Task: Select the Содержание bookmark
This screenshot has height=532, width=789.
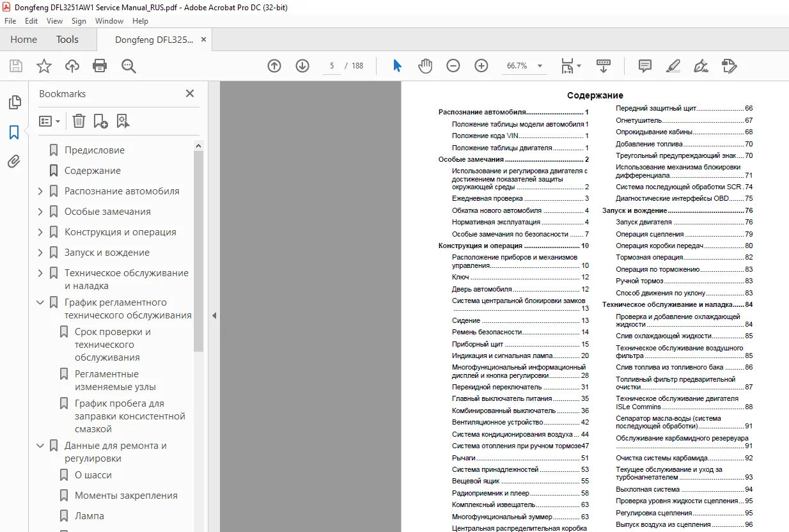Action: pyautogui.click(x=93, y=171)
